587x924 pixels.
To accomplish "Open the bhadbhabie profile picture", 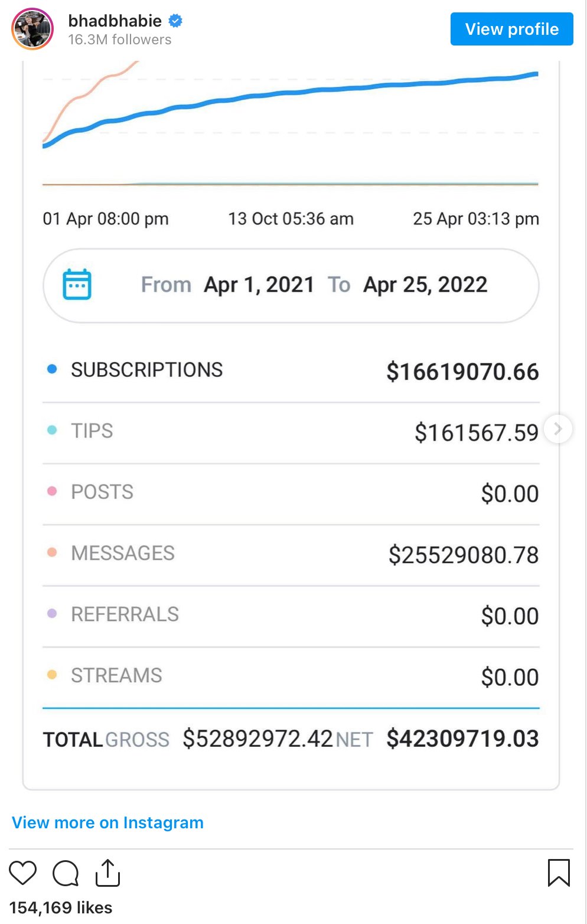I will pyautogui.click(x=32, y=29).
